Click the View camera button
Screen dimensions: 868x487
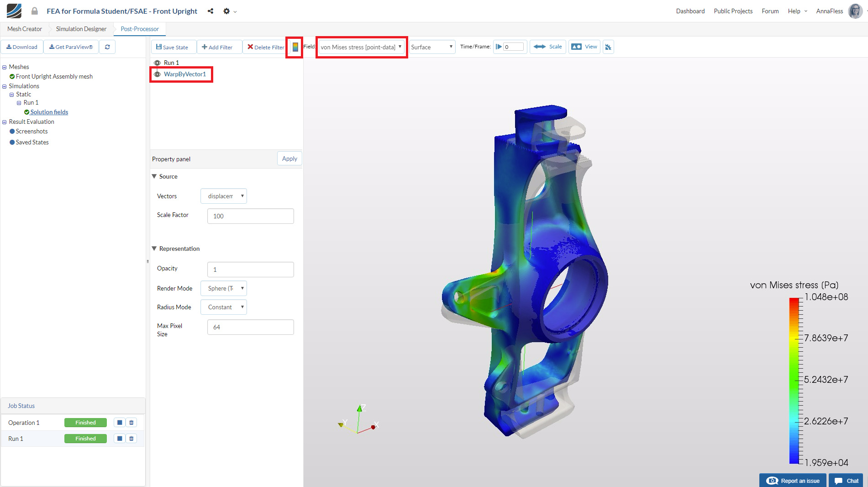coord(584,47)
